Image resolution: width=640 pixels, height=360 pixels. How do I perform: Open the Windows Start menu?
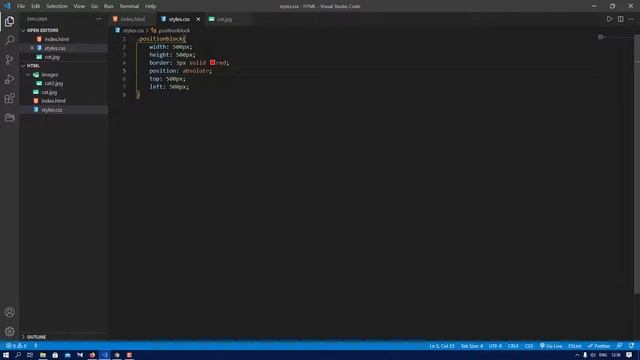[x=6, y=355]
